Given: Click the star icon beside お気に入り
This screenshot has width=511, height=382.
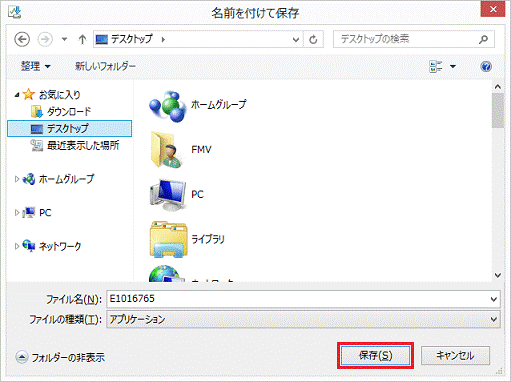Looking at the screenshot, I should (x=29, y=94).
